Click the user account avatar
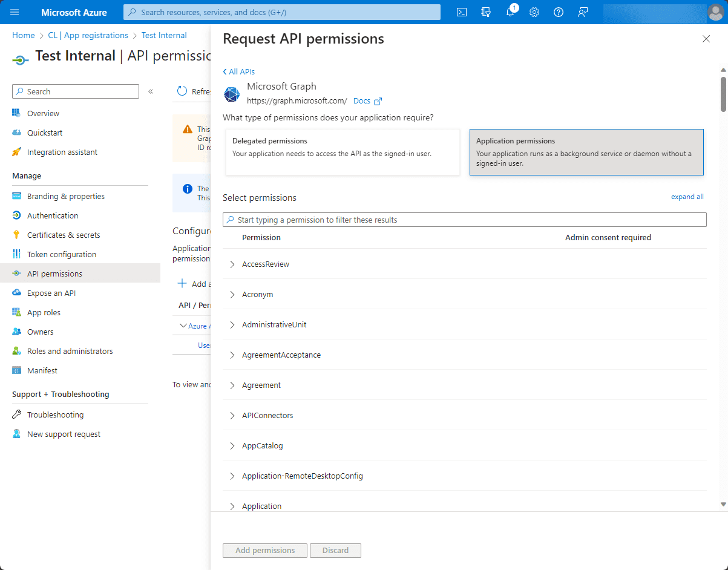 pyautogui.click(x=715, y=12)
